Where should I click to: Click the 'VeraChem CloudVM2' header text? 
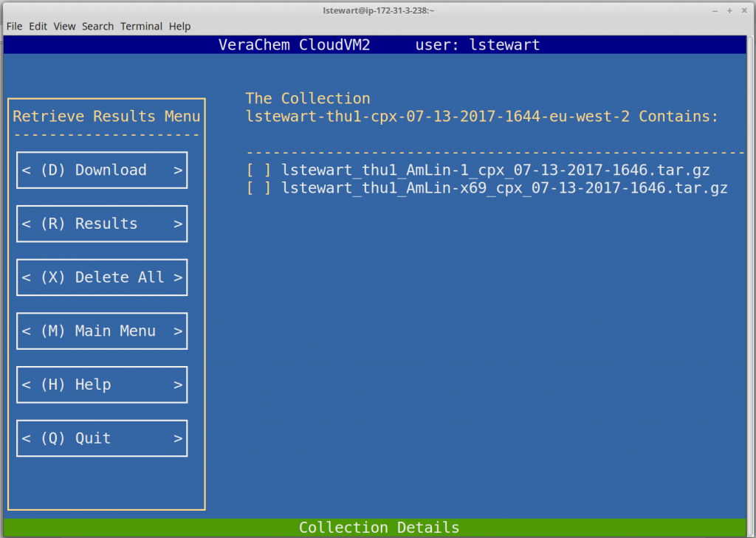click(x=294, y=45)
